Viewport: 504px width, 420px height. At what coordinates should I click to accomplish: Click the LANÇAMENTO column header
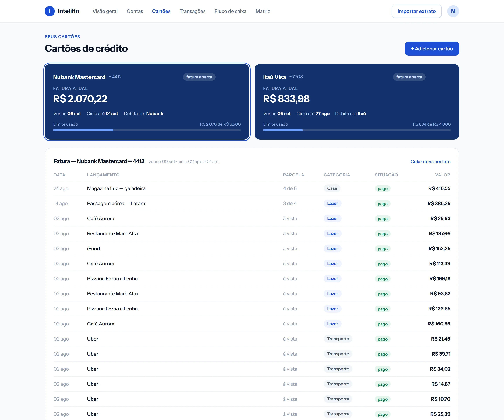[x=103, y=175]
